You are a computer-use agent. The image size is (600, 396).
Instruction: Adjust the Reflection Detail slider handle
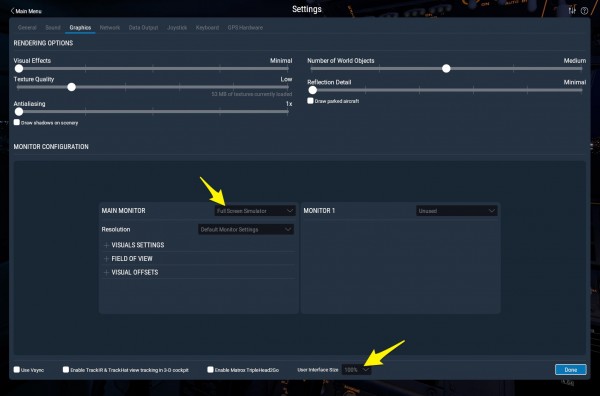pos(313,90)
